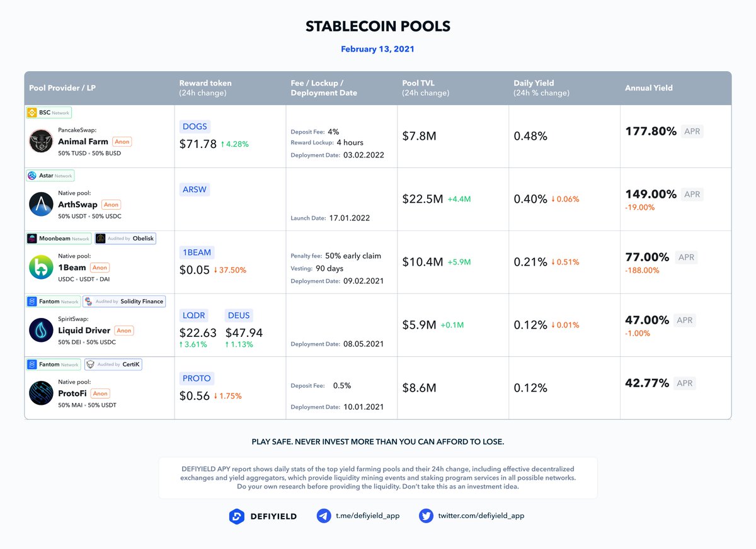This screenshot has width=756, height=549.
Task: Click the APR tag beside 42.77%
Action: click(685, 383)
